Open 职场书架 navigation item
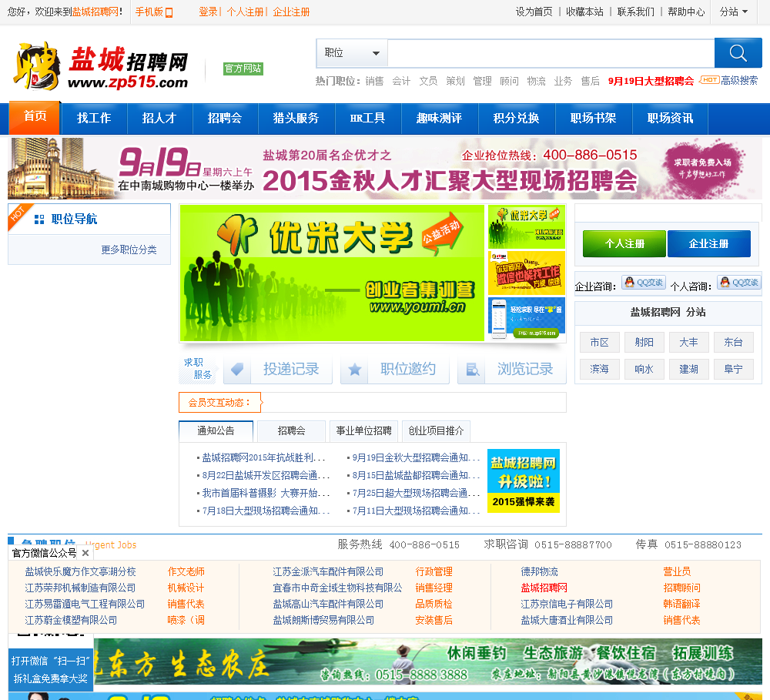Viewport: 770px width, 700px height. point(593,118)
